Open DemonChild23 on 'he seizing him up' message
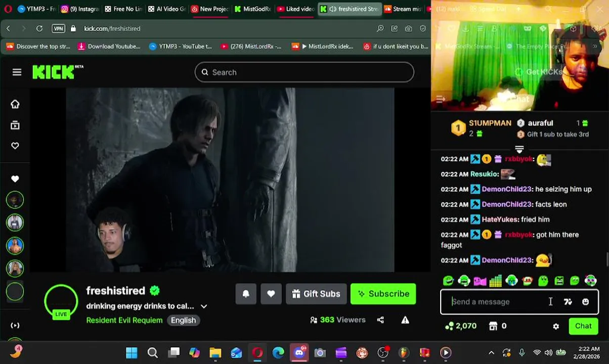609x364 pixels. click(506, 189)
